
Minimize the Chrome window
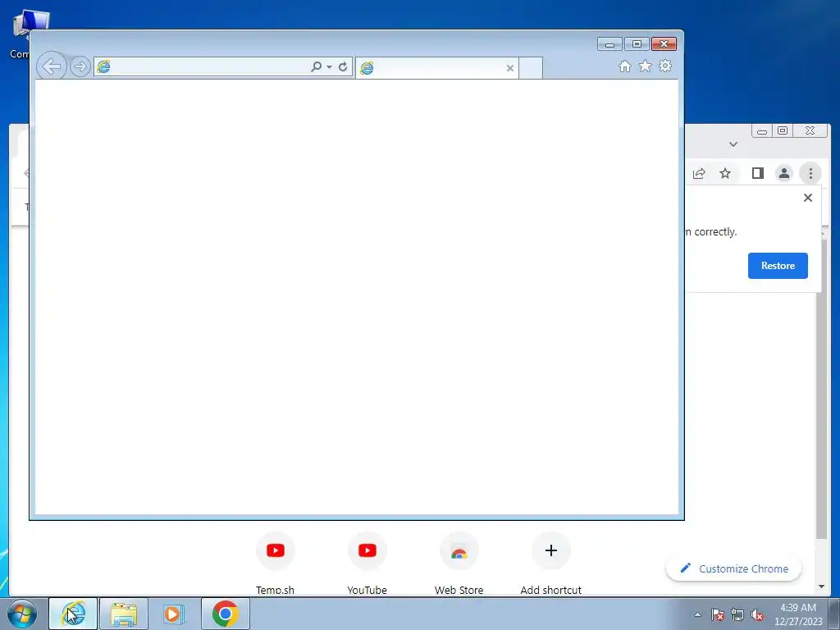(x=762, y=131)
